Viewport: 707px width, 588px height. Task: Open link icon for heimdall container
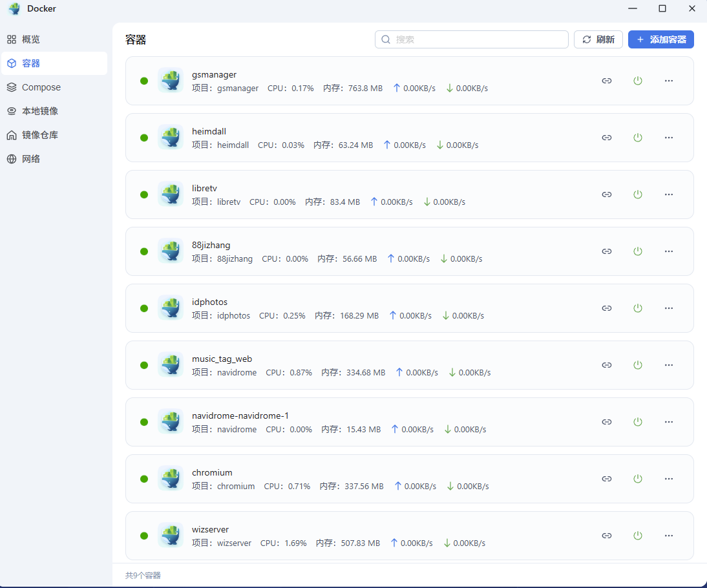pos(606,138)
